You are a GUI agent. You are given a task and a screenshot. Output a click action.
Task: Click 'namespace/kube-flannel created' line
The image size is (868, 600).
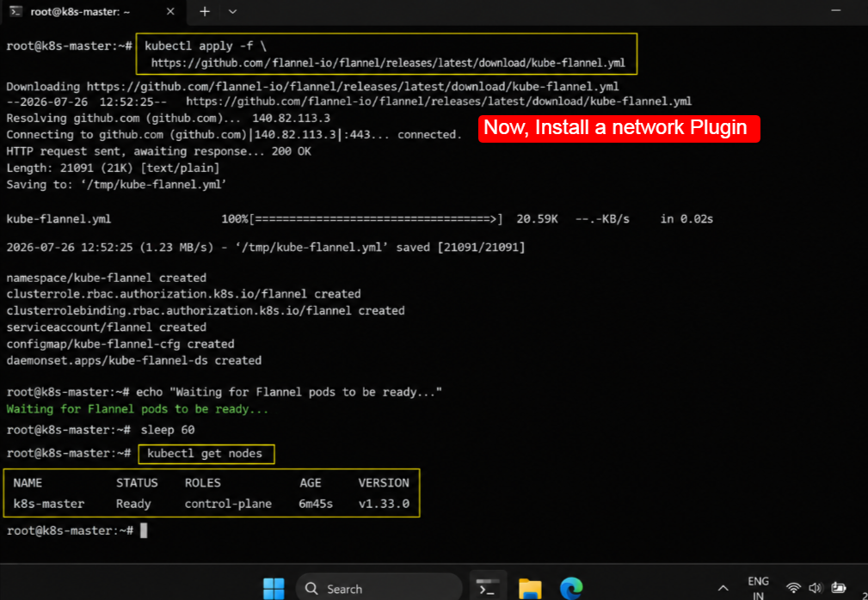(x=107, y=278)
